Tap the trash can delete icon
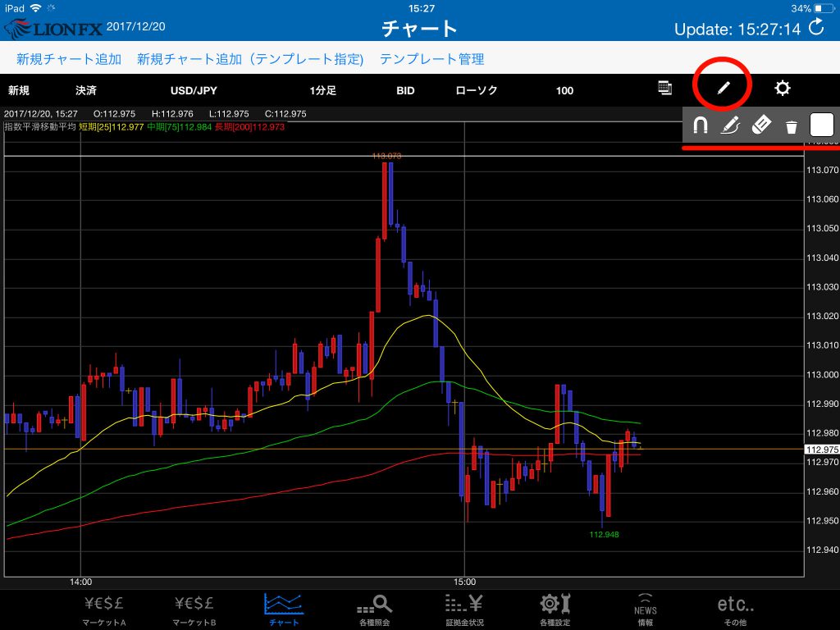The width and height of the screenshot is (840, 630). (791, 126)
